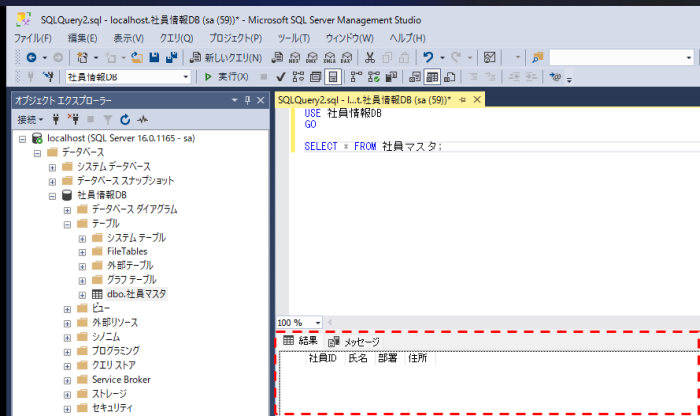Screen dimensions: 700x416
Task: Expand the dbo.社員マスタ table node
Action: (x=82, y=295)
